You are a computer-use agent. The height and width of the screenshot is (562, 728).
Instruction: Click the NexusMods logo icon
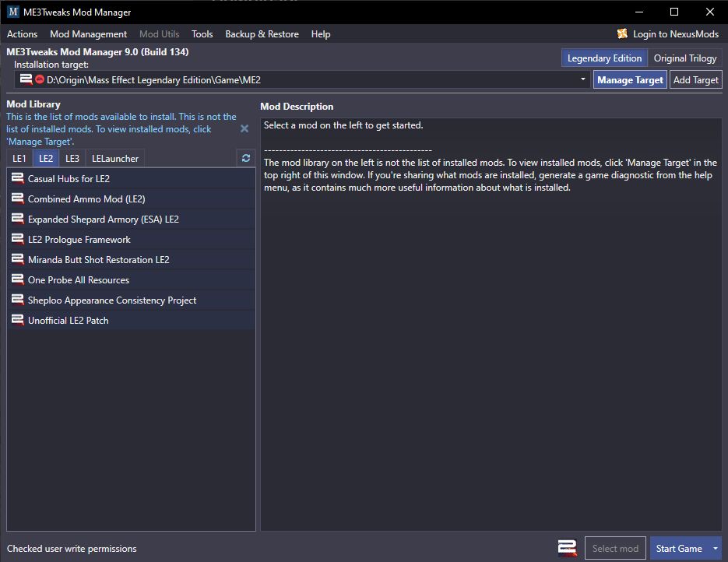point(622,33)
